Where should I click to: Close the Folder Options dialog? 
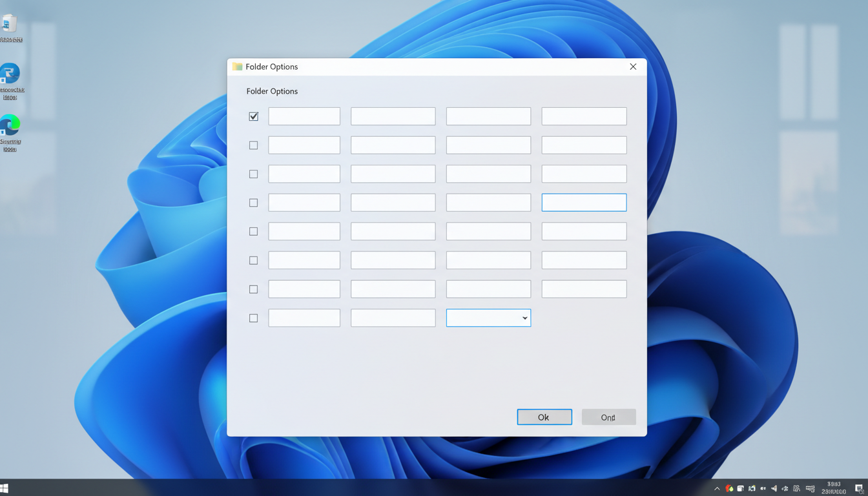[x=633, y=67]
